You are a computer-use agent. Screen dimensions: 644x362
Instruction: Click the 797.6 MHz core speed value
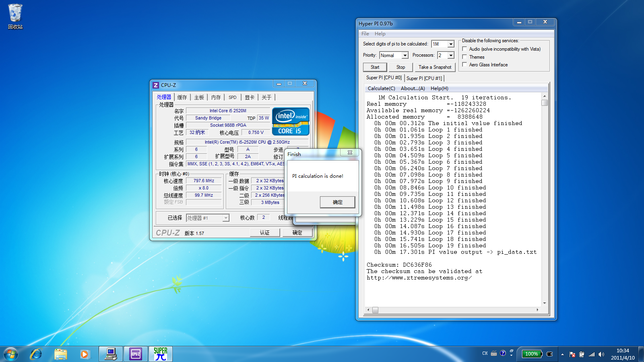coord(204,181)
